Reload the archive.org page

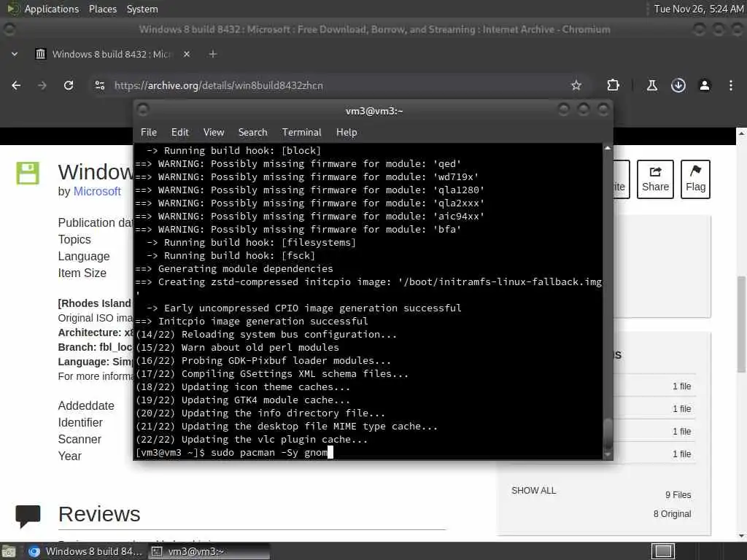69,85
